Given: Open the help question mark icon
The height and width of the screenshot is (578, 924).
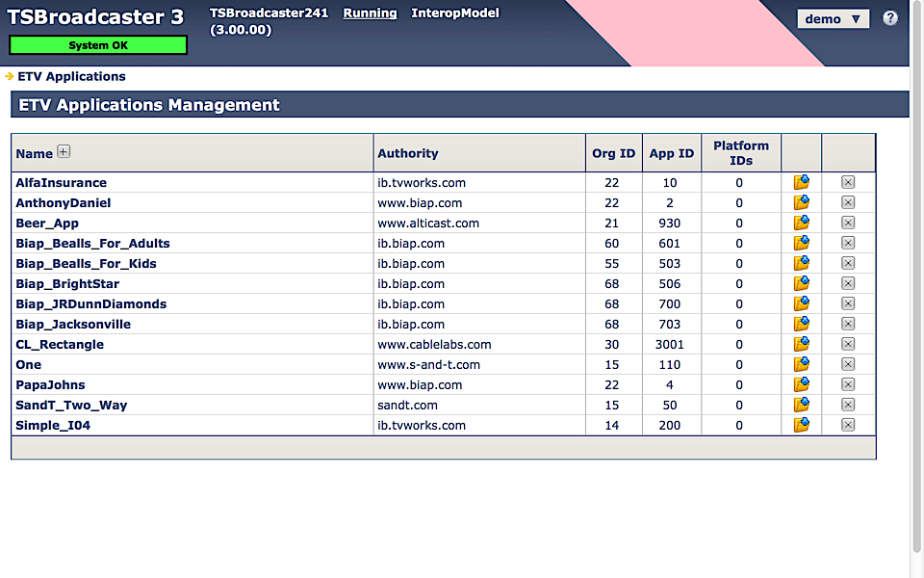Looking at the screenshot, I should 890,18.
